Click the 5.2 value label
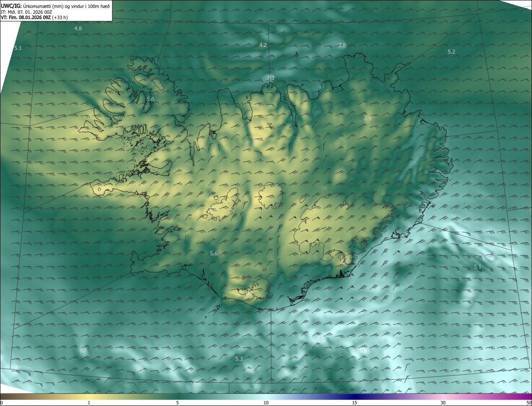Image resolution: width=532 pixels, height=406 pixels. coord(451,51)
